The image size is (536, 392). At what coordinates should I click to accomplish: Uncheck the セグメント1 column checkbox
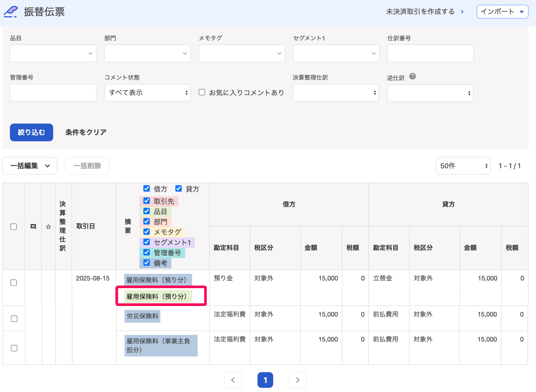click(146, 242)
